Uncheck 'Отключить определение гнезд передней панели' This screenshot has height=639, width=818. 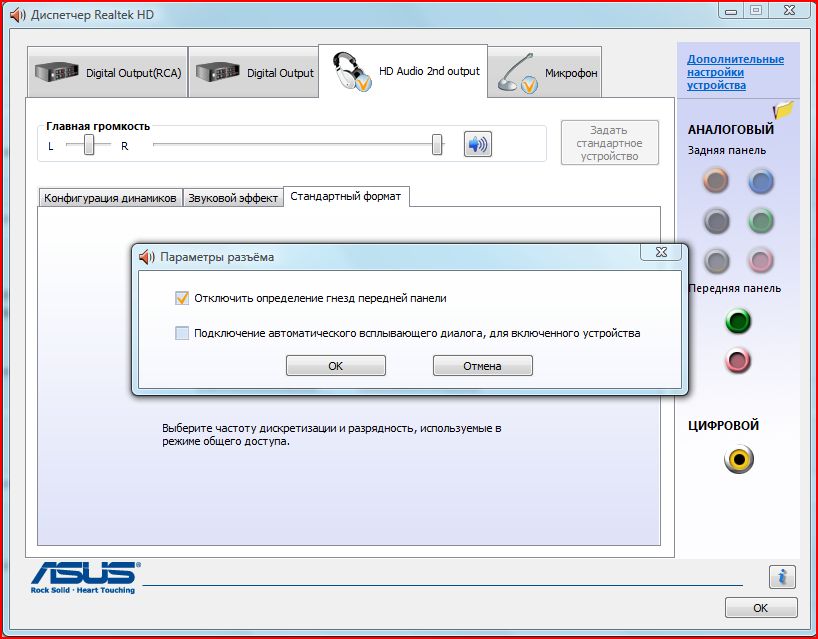(182, 298)
